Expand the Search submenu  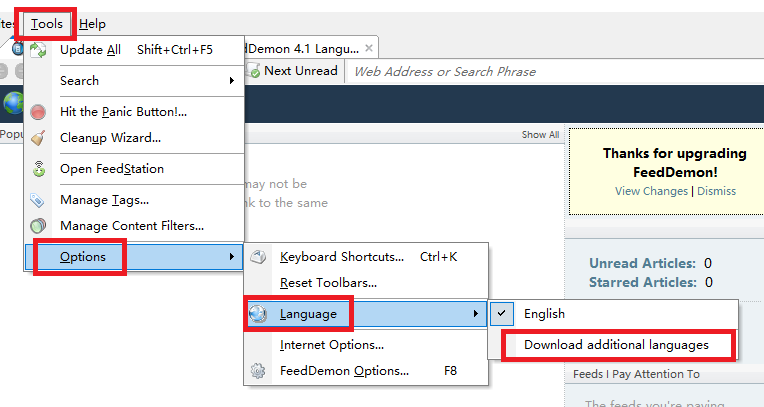click(x=80, y=80)
